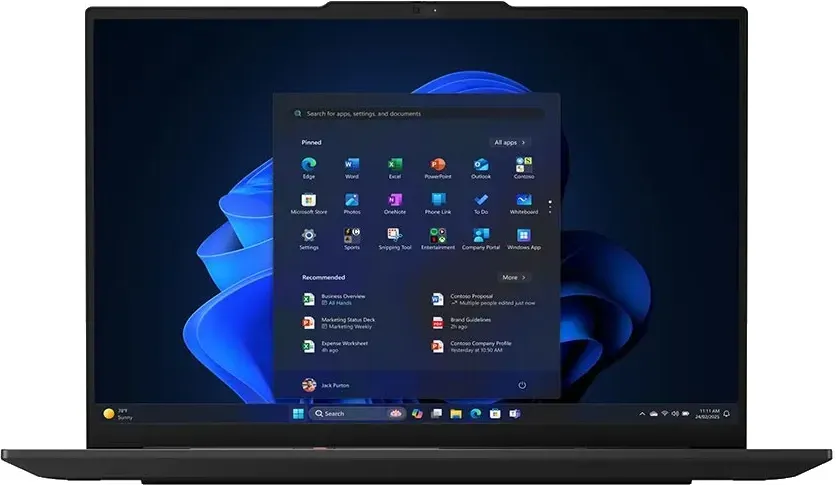Image resolution: width=840 pixels, height=485 pixels.
Task: Open Settings from pinned apps
Action: (x=309, y=239)
